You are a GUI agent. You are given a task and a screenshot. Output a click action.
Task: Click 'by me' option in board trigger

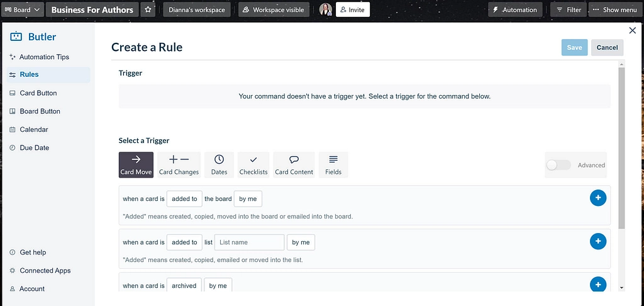coord(248,199)
